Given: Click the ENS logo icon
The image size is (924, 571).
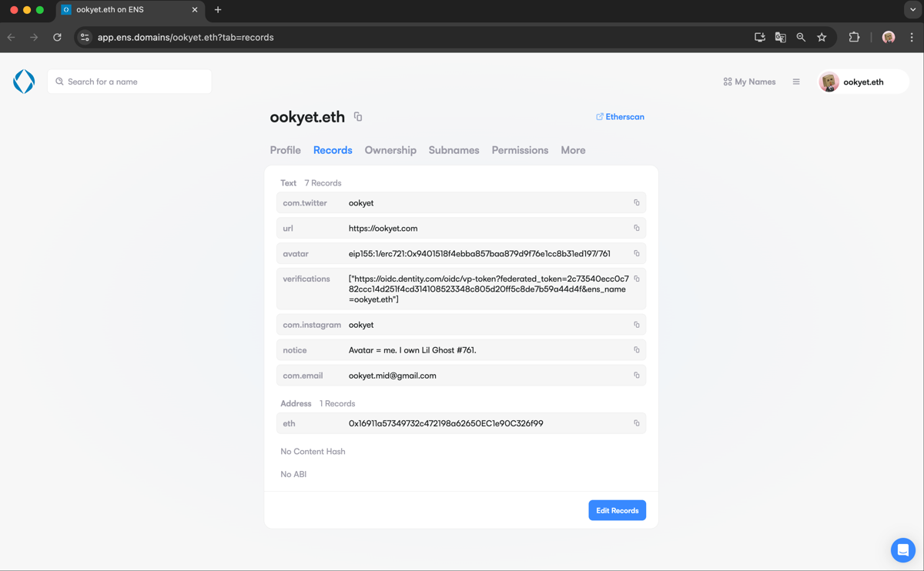Looking at the screenshot, I should [24, 82].
